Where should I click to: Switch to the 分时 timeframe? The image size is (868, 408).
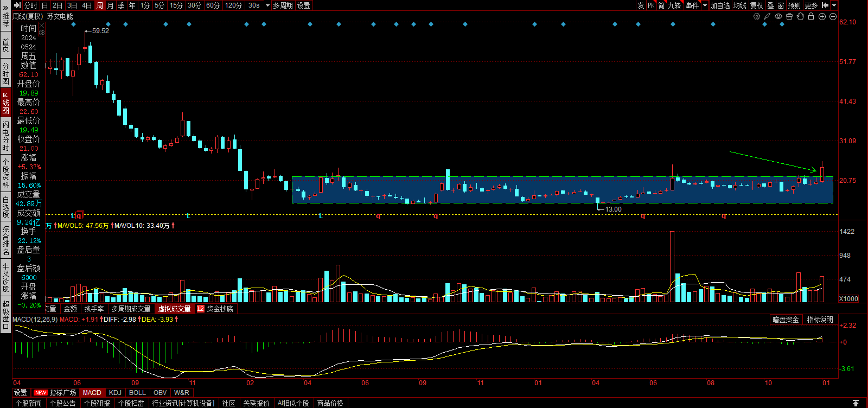pyautogui.click(x=31, y=5)
